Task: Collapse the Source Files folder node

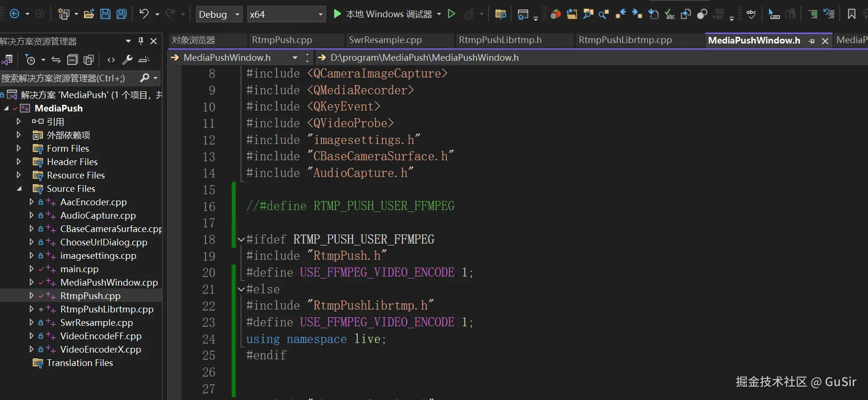Action: pos(19,189)
